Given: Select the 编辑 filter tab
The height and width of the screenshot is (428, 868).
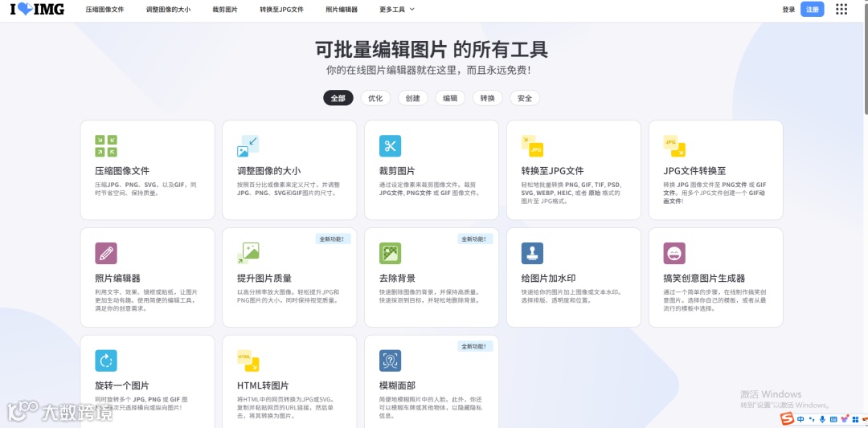Looking at the screenshot, I should (450, 98).
